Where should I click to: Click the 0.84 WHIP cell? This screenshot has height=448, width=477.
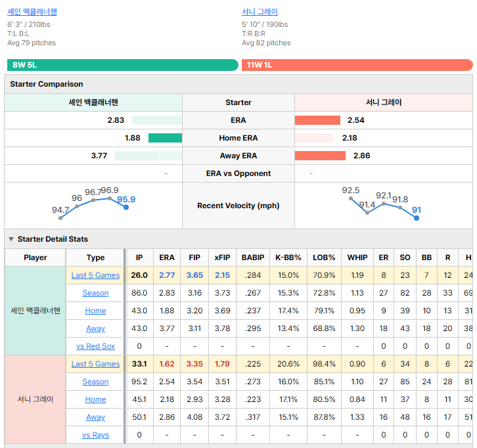(357, 399)
